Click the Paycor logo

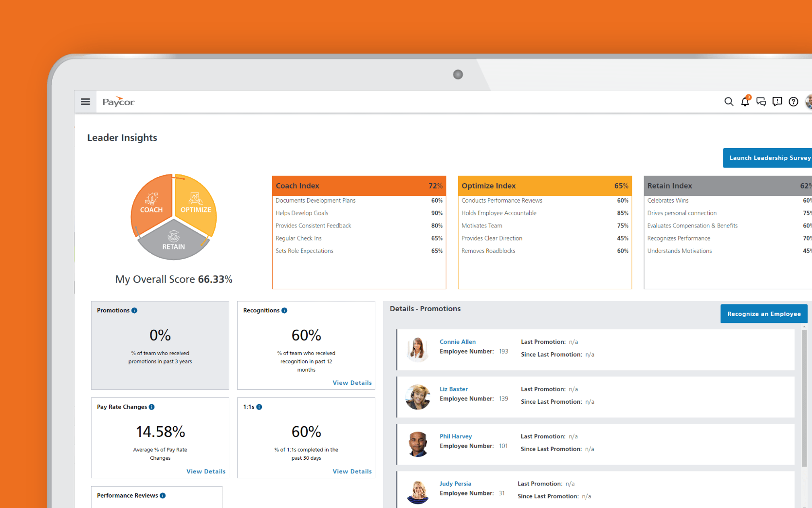point(118,102)
